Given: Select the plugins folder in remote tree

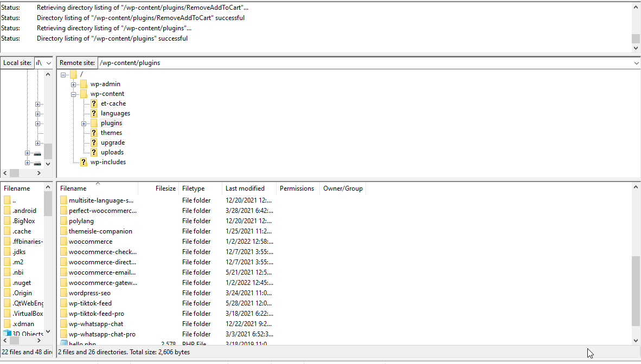Looking at the screenshot, I should coord(111,123).
